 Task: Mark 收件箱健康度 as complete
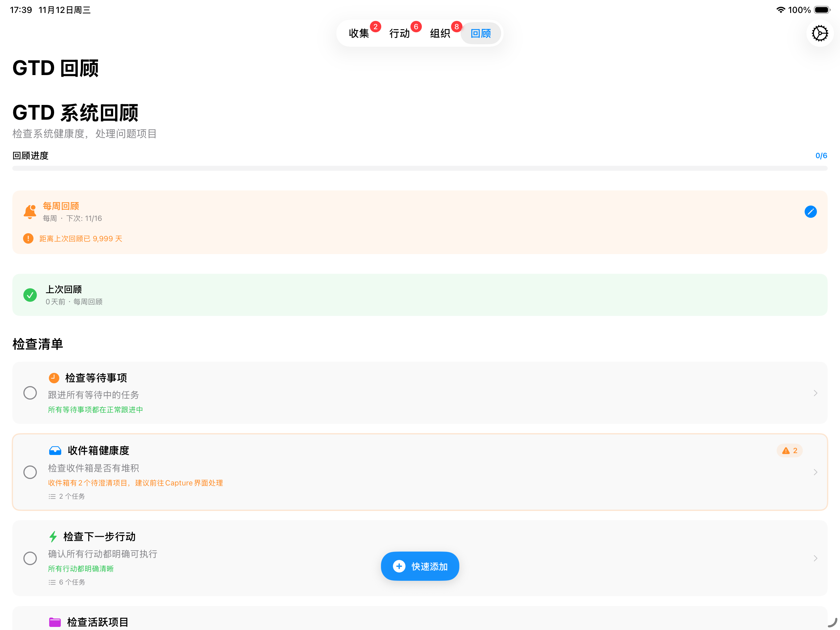(x=30, y=472)
